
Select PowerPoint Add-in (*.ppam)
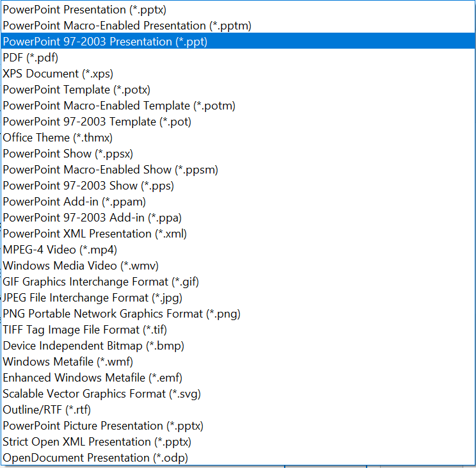pyautogui.click(x=238, y=202)
